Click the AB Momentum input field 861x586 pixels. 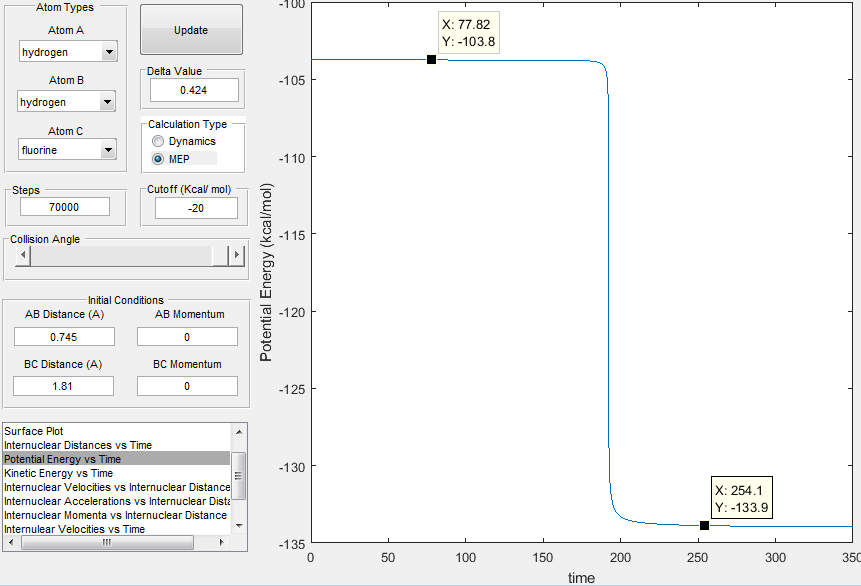[187, 337]
